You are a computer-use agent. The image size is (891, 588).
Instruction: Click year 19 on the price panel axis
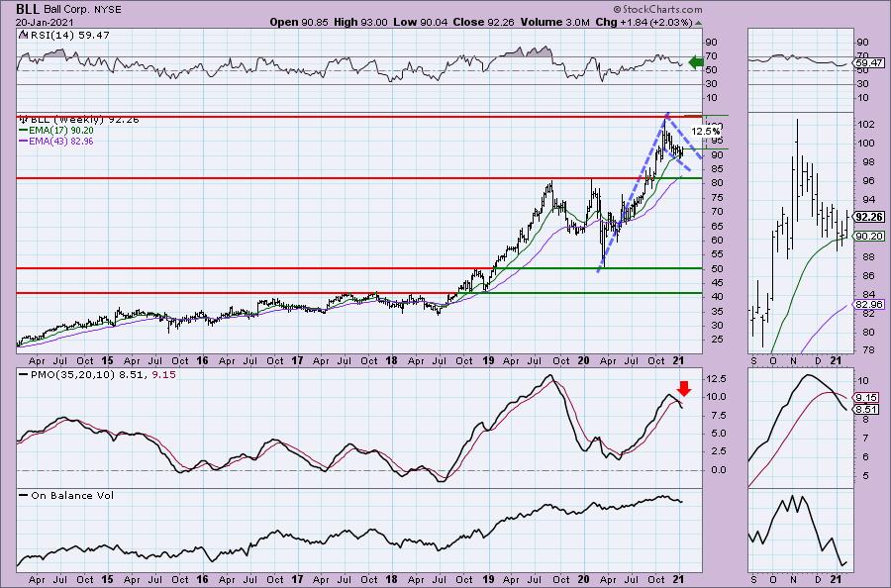[x=488, y=360]
